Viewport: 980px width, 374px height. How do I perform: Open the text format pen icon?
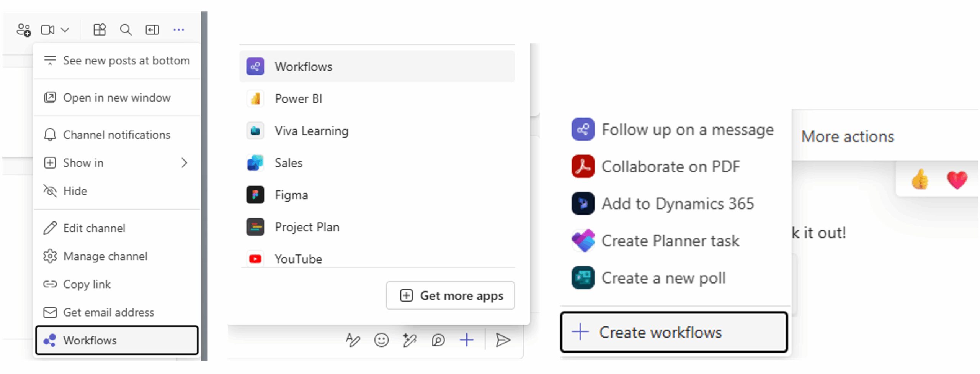(x=353, y=340)
